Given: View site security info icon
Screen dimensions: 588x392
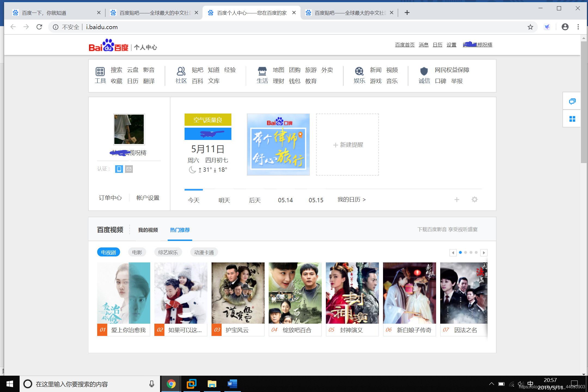Looking at the screenshot, I should pos(56,27).
